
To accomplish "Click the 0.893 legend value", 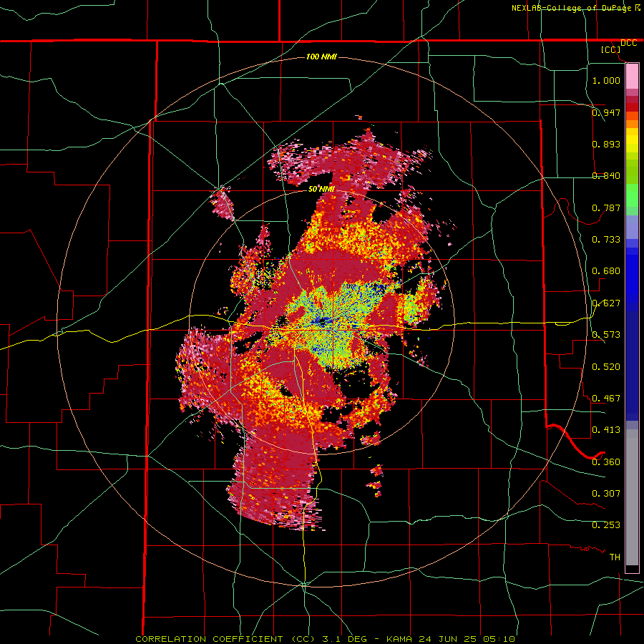I will point(606,144).
